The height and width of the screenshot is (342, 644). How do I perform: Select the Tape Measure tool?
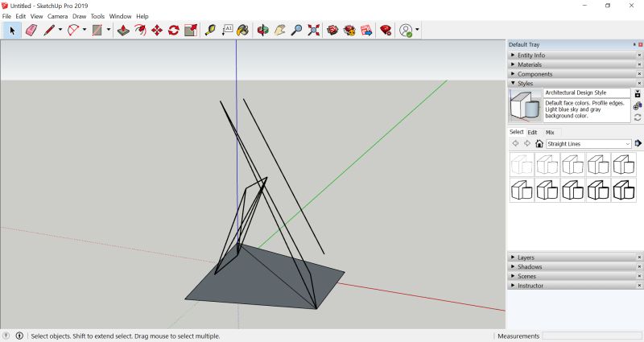(210, 31)
